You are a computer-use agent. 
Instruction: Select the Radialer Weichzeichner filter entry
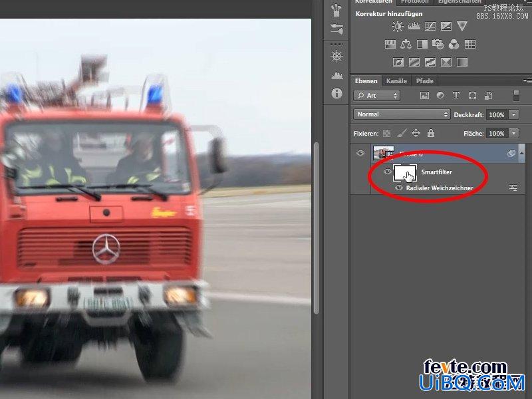tap(440, 188)
